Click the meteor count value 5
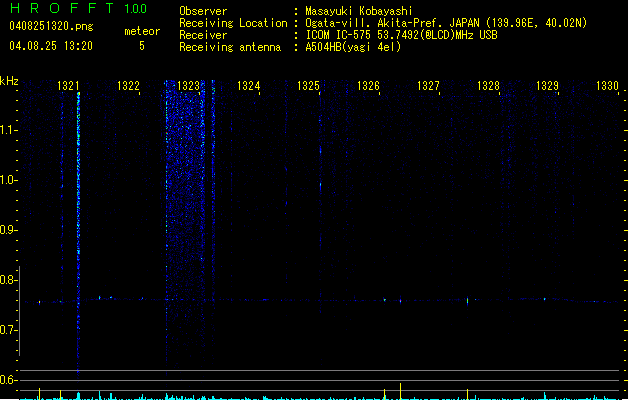This screenshot has width=629, height=400. 142,46
